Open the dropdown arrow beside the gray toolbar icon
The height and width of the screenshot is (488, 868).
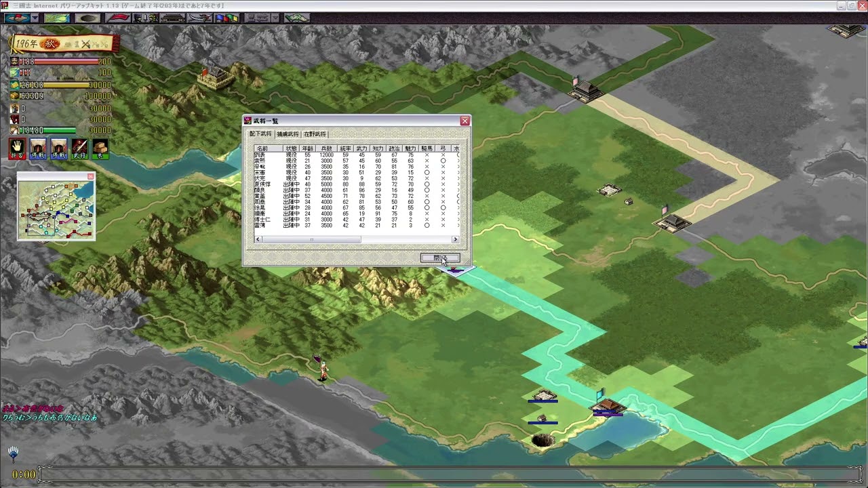pyautogui.click(x=275, y=18)
